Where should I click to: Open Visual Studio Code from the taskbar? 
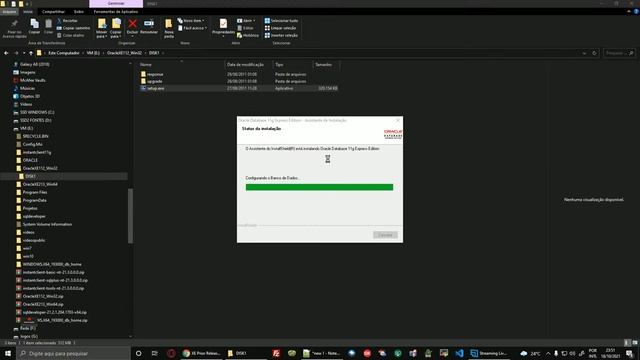pos(459,353)
